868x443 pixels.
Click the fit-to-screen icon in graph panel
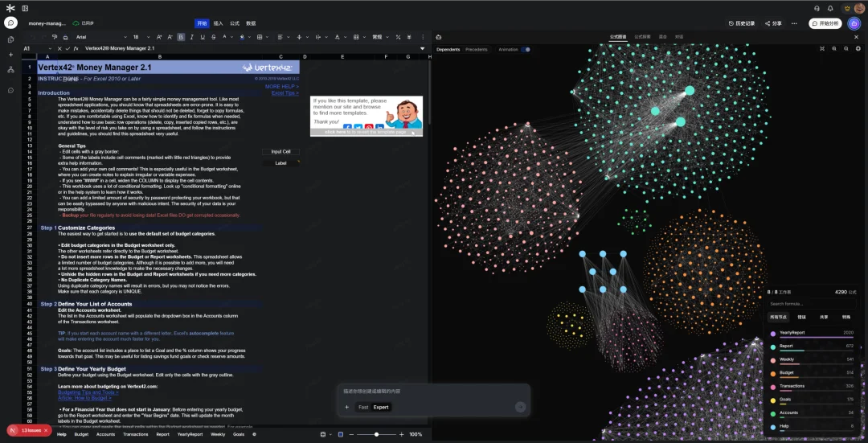coord(822,49)
